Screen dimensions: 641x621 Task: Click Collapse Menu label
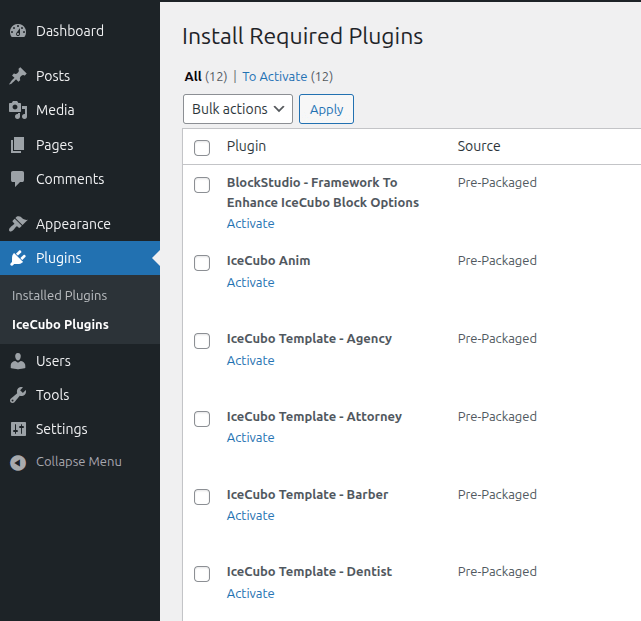click(x=78, y=462)
